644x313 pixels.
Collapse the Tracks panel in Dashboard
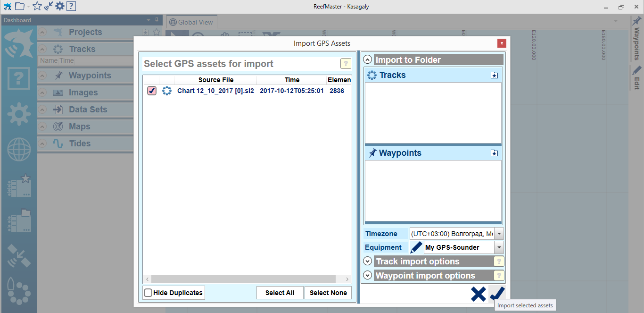click(42, 49)
